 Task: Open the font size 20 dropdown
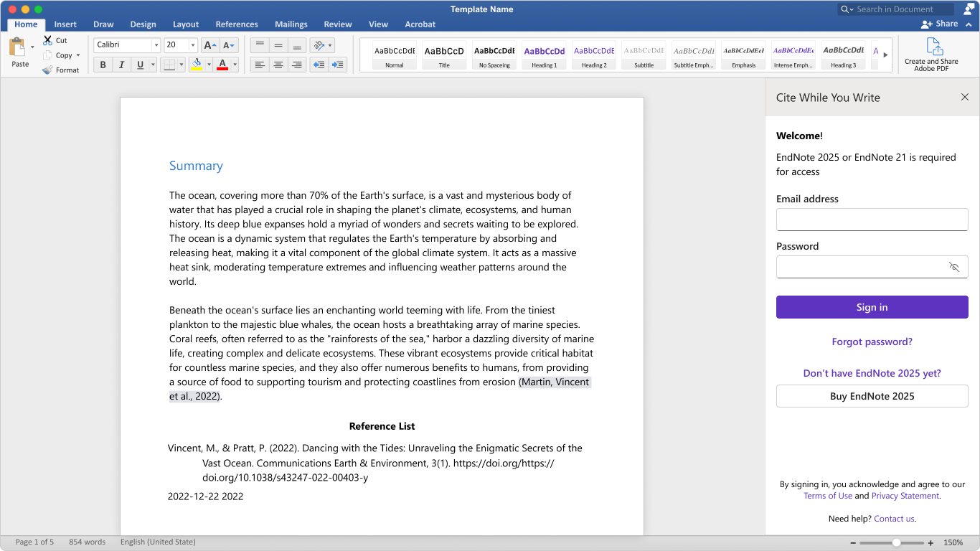pos(193,45)
